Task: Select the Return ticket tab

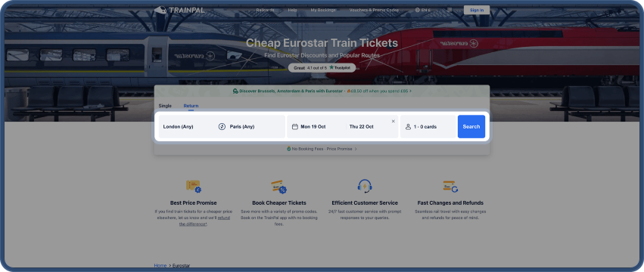Action: coord(191,106)
